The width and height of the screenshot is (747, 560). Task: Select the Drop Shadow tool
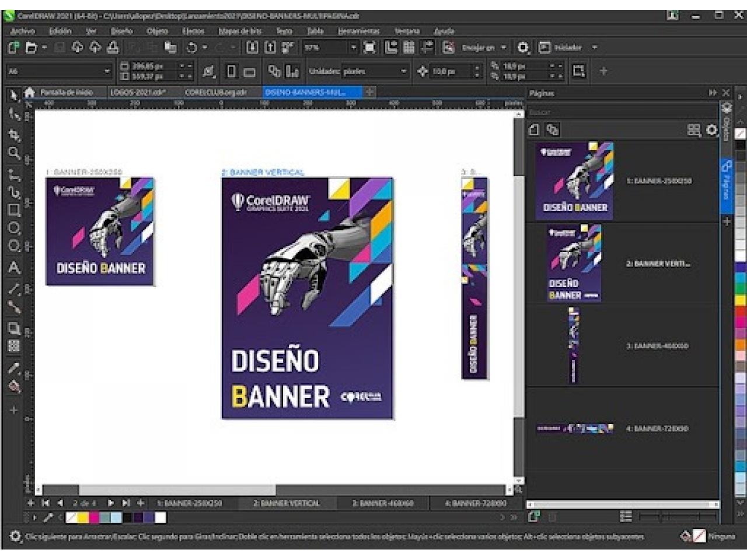point(14,328)
